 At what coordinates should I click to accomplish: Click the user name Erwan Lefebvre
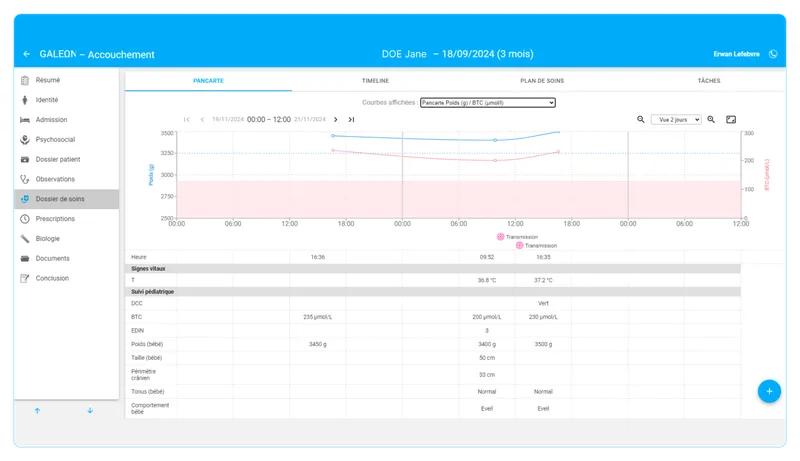[x=736, y=54]
